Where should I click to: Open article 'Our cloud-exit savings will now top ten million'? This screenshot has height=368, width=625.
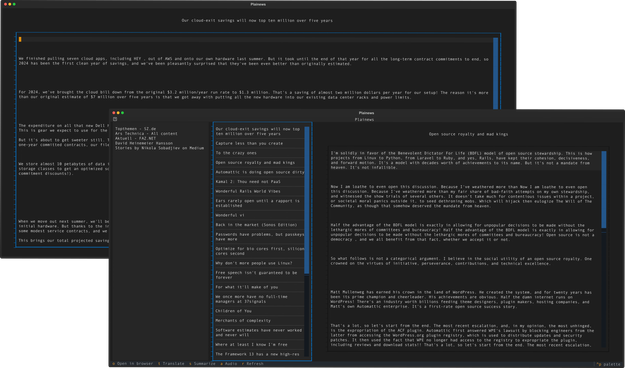tap(259, 132)
